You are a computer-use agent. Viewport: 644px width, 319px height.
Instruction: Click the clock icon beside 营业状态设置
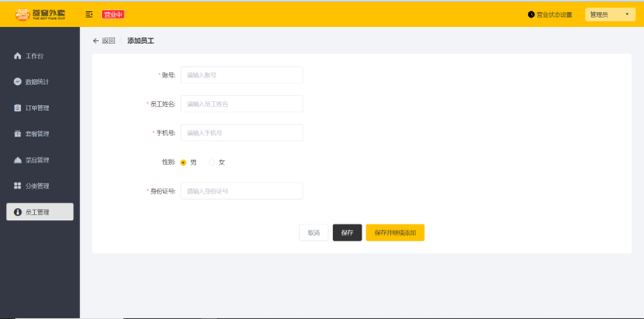[531, 14]
